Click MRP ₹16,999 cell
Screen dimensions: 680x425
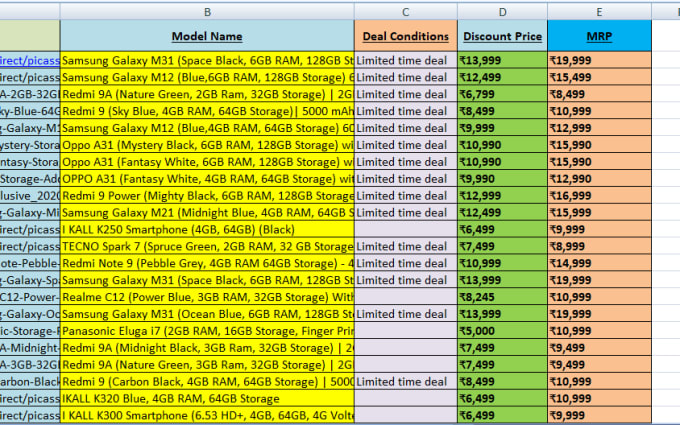tap(599, 196)
